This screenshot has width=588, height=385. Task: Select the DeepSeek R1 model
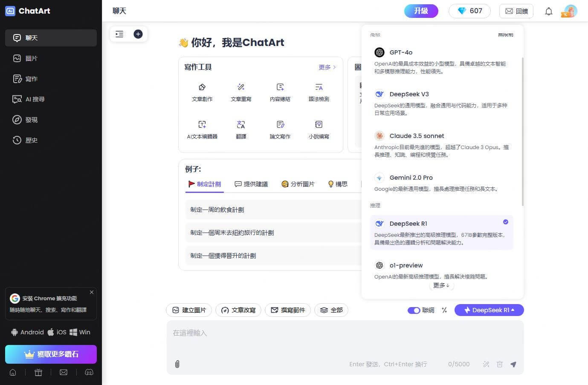[442, 233]
